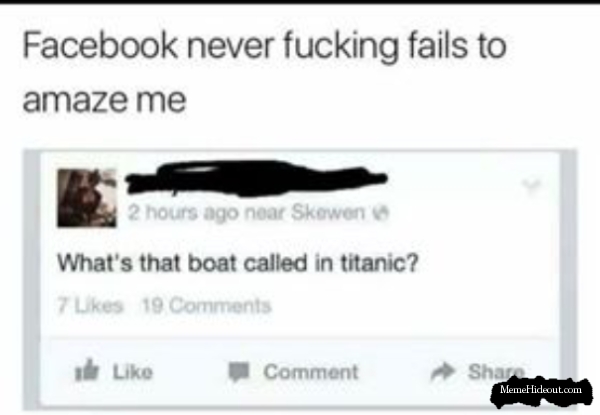The image size is (600, 415).
Task: Click the gray left border of embedded post
Action: coord(32,279)
